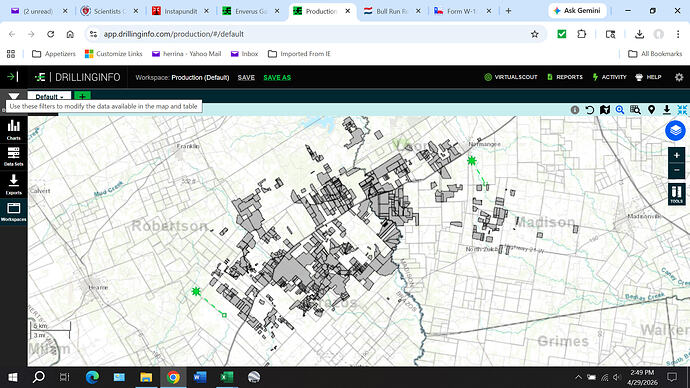
Task: Show hidden system tray icons
Action: point(578,377)
